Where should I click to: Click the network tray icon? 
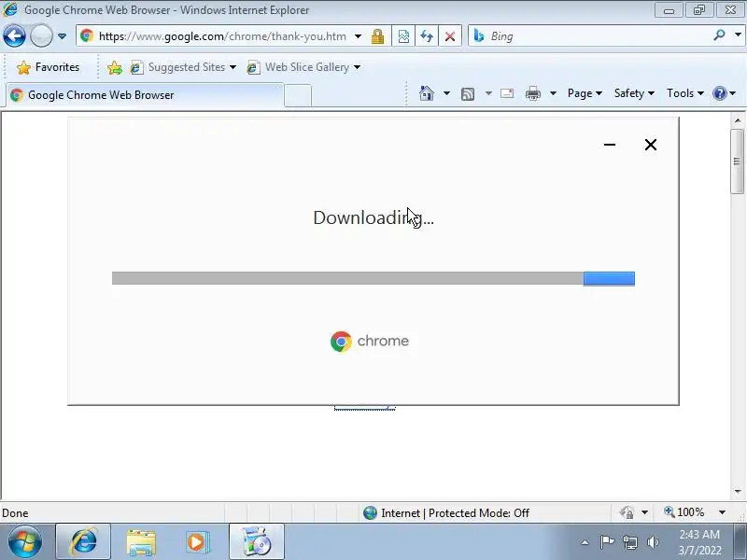point(630,542)
